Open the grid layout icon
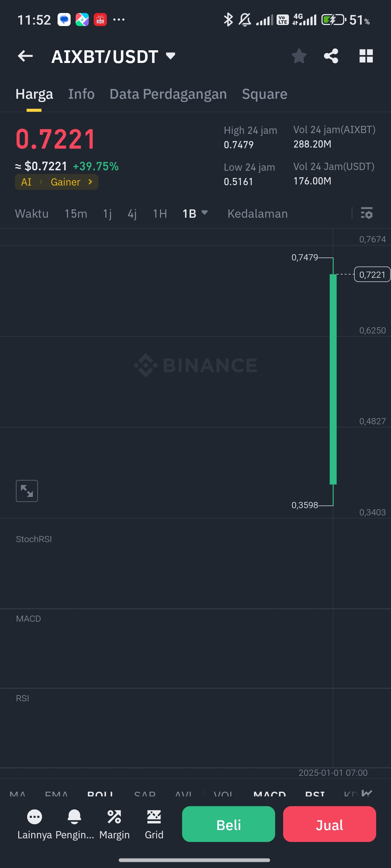Screen dimensions: 391x868 click(366, 56)
